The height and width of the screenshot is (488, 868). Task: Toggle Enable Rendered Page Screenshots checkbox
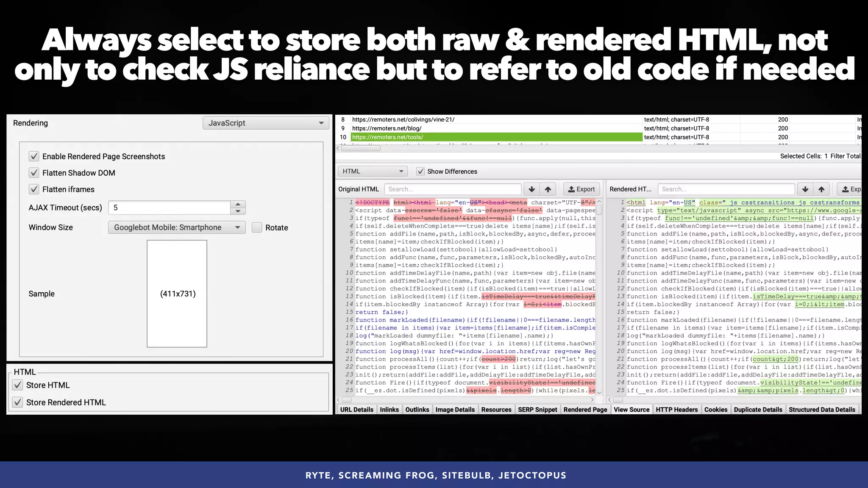34,156
